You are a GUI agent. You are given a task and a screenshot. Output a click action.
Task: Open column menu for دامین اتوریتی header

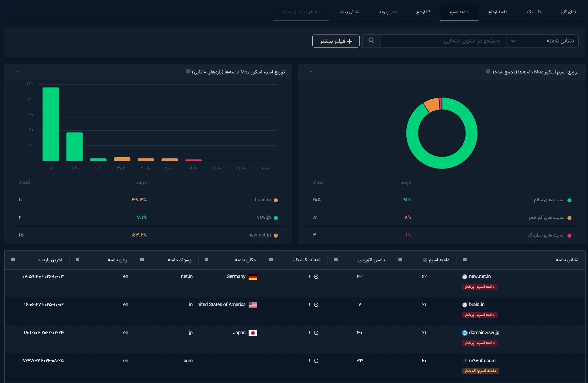(336, 260)
